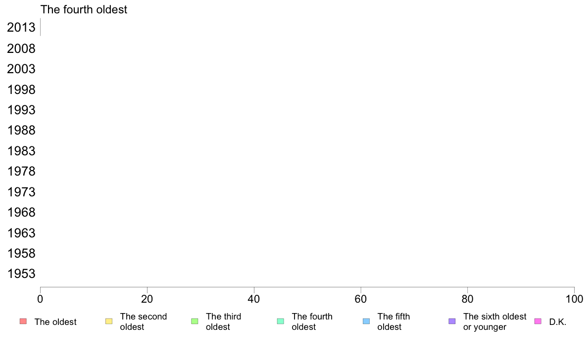
Task: Click the green 'The third oldest' legend swatch
Action: [x=195, y=321]
